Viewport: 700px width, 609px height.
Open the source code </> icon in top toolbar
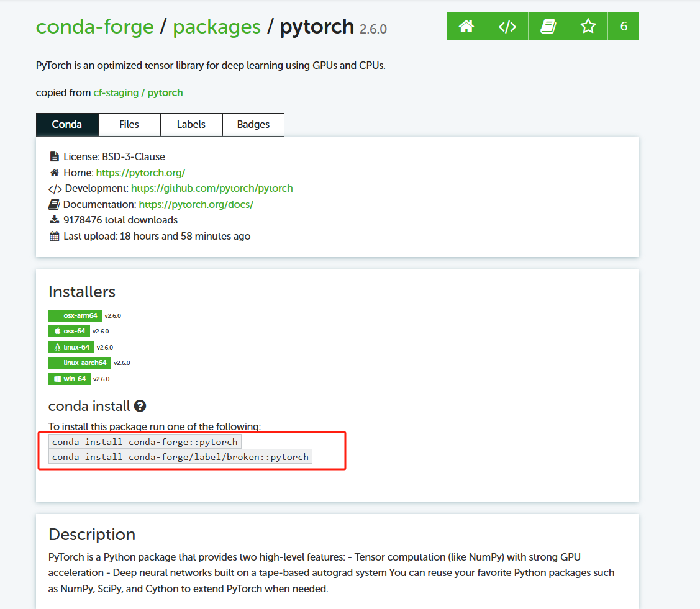pyautogui.click(x=507, y=26)
